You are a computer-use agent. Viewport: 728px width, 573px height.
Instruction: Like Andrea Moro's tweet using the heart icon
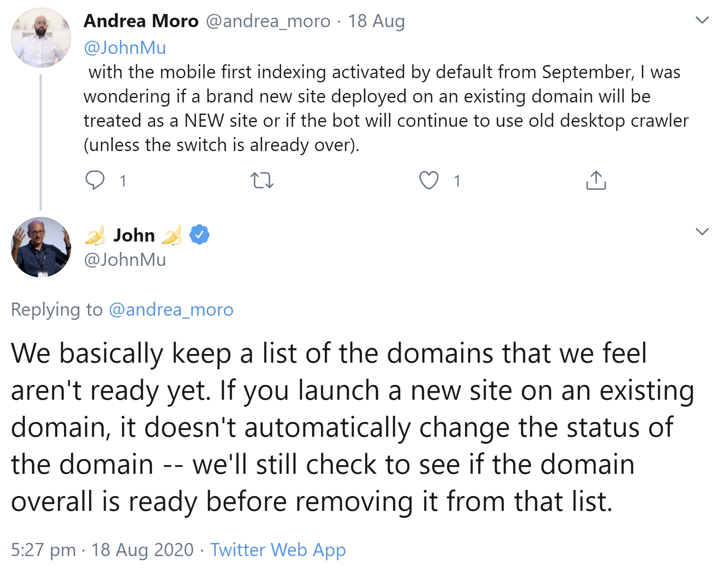pyautogui.click(x=429, y=180)
